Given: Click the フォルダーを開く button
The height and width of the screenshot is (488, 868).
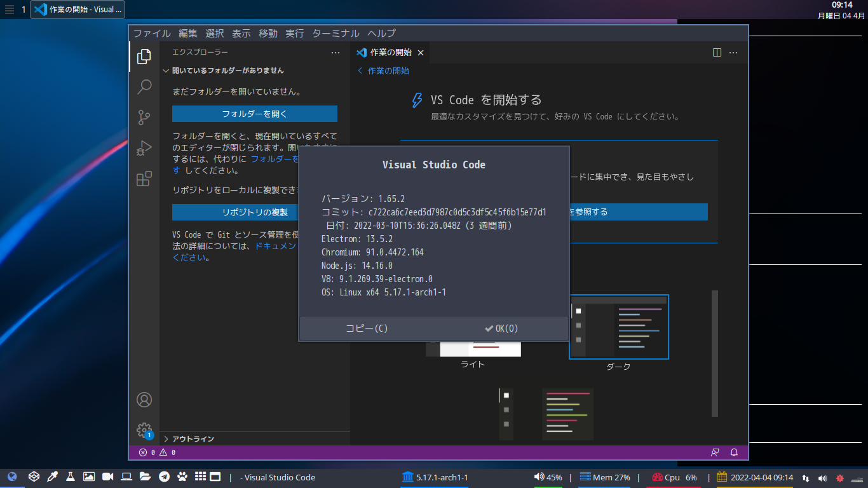Looking at the screenshot, I should 255,114.
